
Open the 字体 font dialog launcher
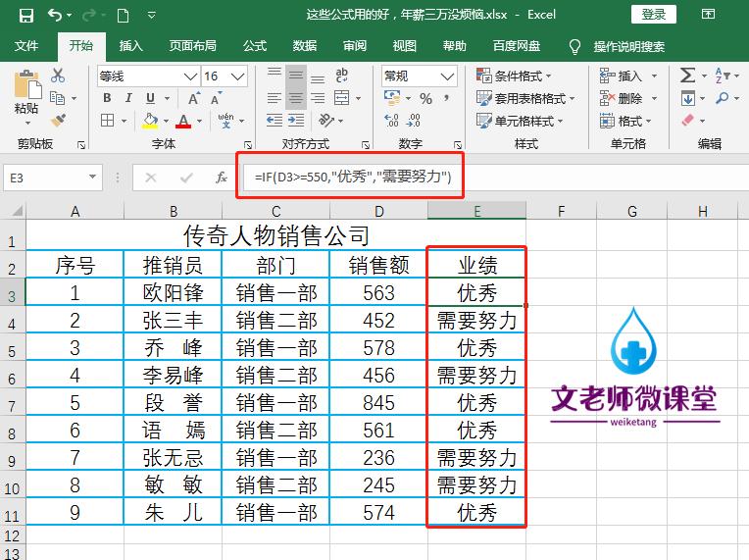pos(247,145)
